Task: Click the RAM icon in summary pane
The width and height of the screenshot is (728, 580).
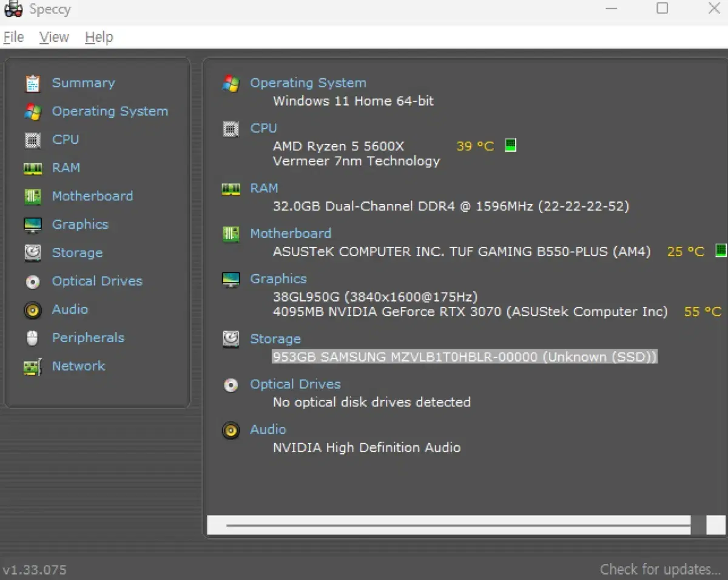Action: point(231,189)
